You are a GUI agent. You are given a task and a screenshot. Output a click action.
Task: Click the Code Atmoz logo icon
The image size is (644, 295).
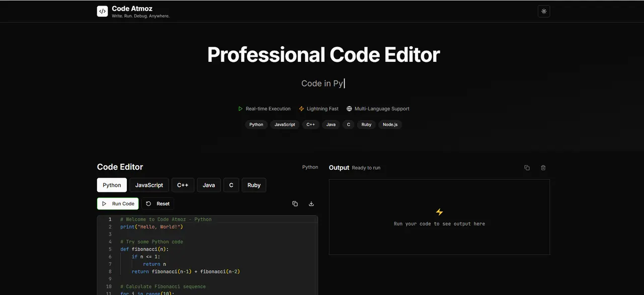103,11
